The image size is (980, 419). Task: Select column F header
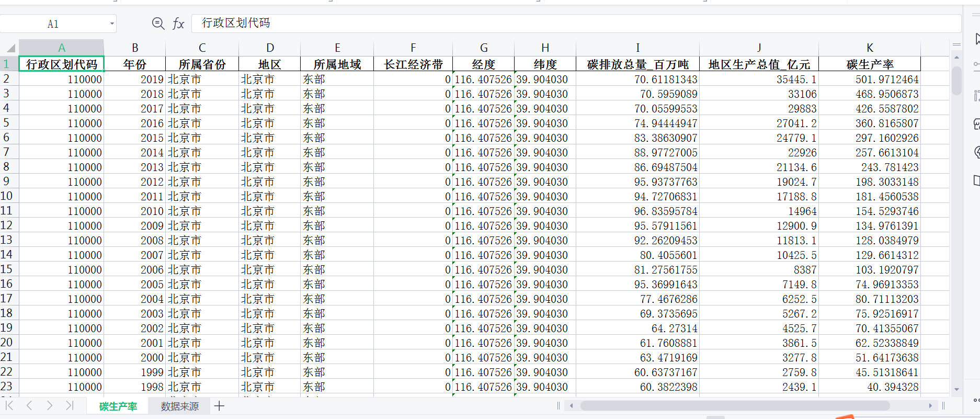[x=413, y=48]
